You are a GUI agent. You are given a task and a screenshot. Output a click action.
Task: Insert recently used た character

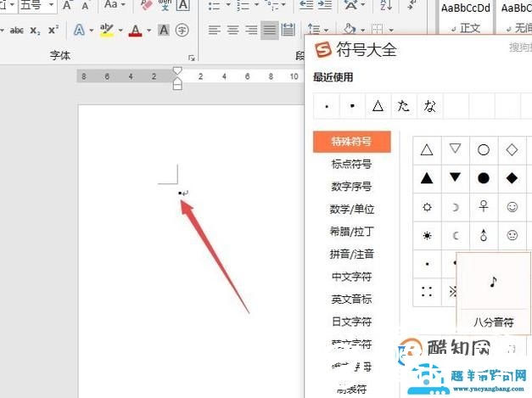pos(403,106)
